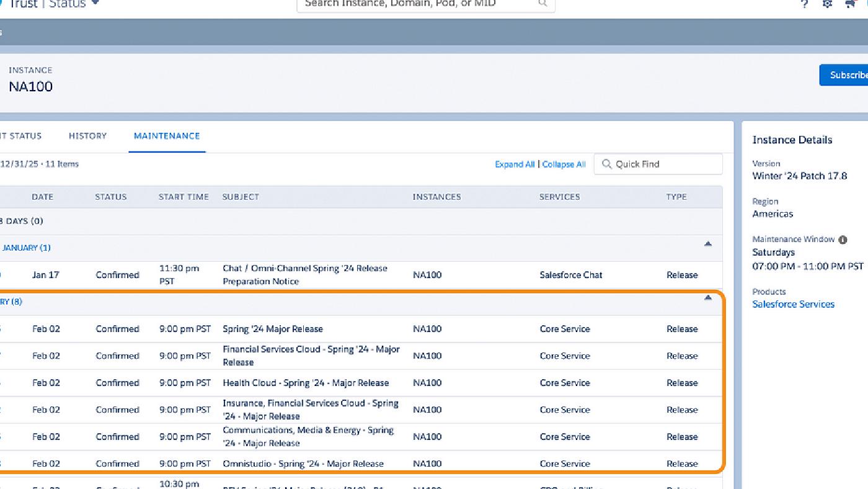Viewport: 868px width, 489px height.
Task: Open the settings gear icon
Action: 826,4
